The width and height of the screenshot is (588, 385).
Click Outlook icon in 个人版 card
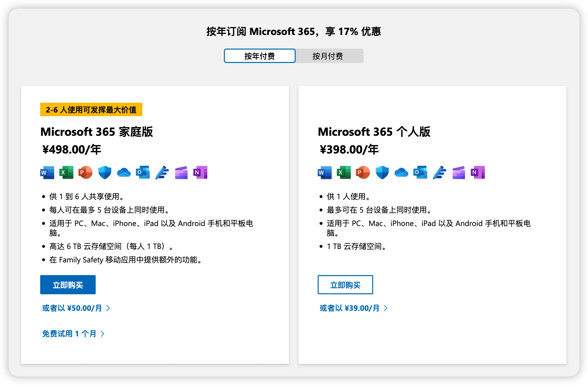pyautogui.click(x=420, y=172)
